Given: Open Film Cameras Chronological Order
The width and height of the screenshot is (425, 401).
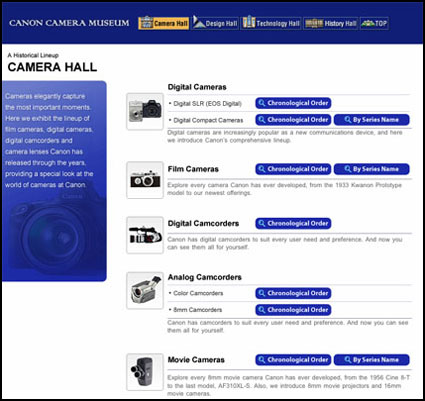Looking at the screenshot, I should [293, 169].
